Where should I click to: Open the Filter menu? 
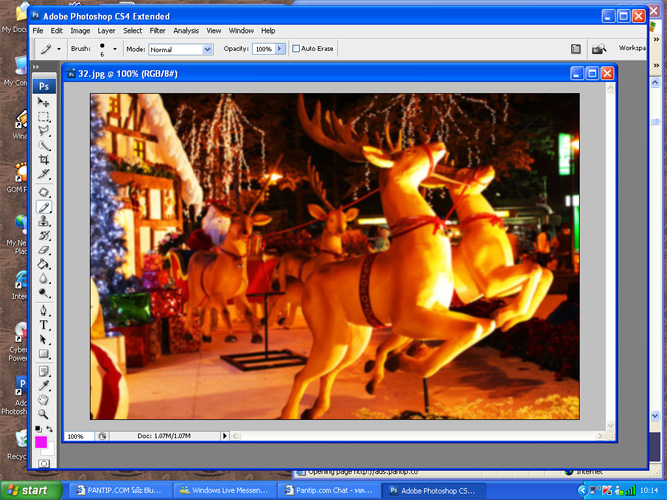click(157, 31)
